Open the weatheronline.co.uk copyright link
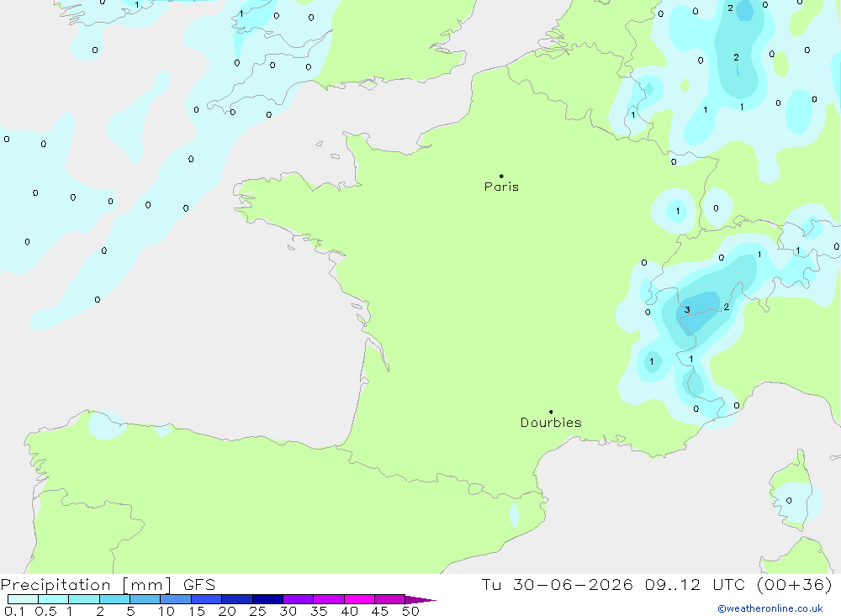Viewport: 841px width, 616px height. [770, 608]
